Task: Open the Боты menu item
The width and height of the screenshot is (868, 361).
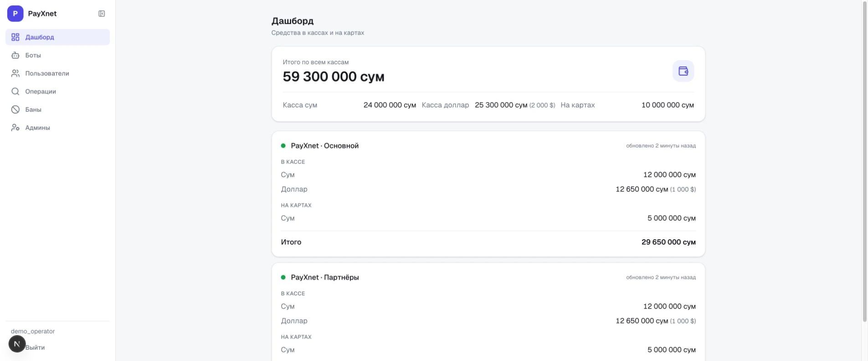Action: tap(57, 55)
